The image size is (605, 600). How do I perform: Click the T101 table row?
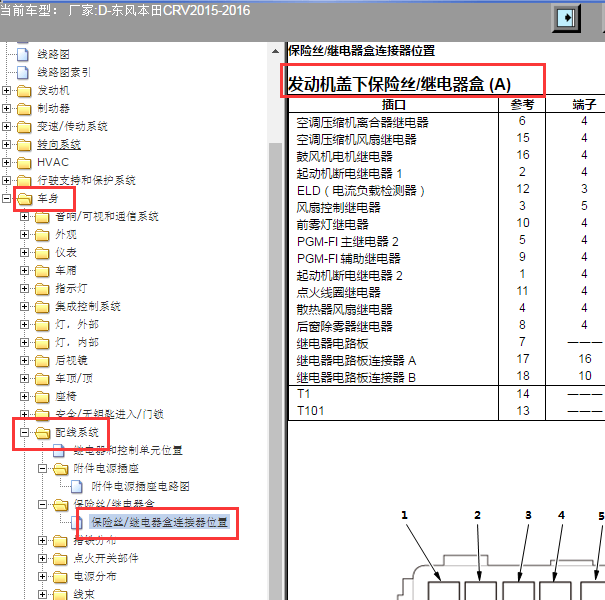click(446, 411)
